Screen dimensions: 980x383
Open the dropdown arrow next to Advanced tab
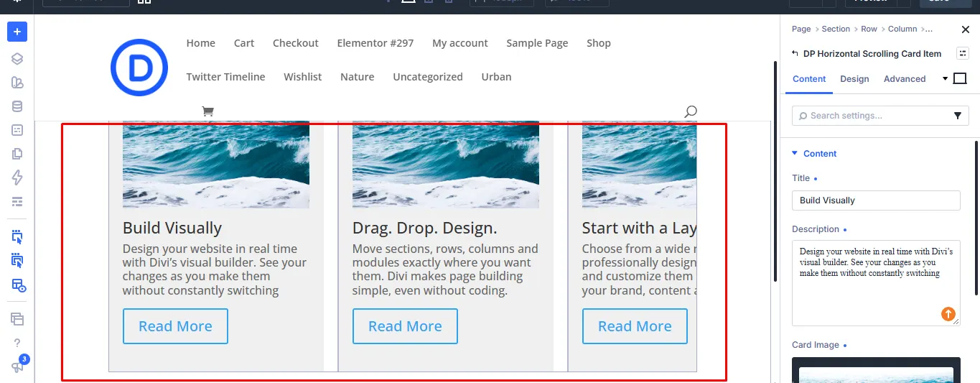click(945, 79)
